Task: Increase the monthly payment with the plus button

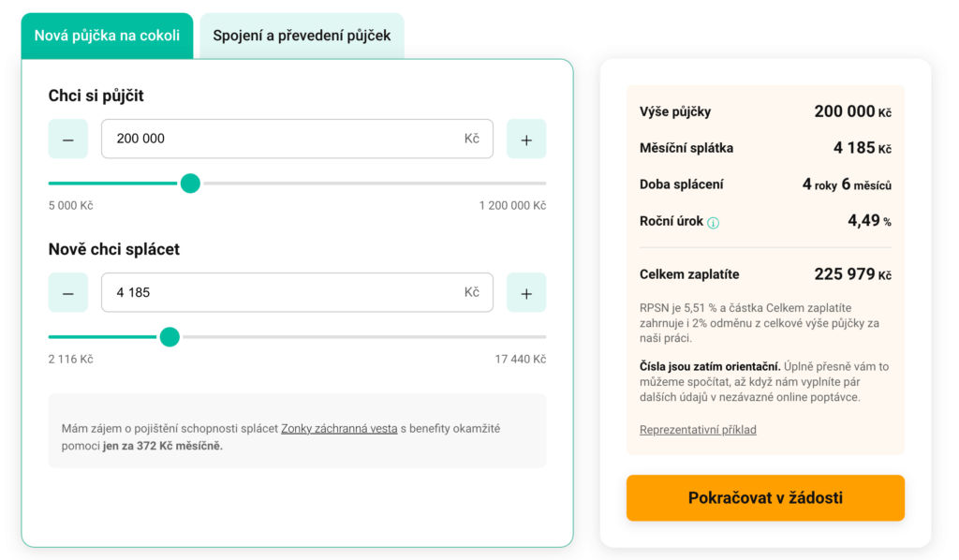Action: coord(526,292)
